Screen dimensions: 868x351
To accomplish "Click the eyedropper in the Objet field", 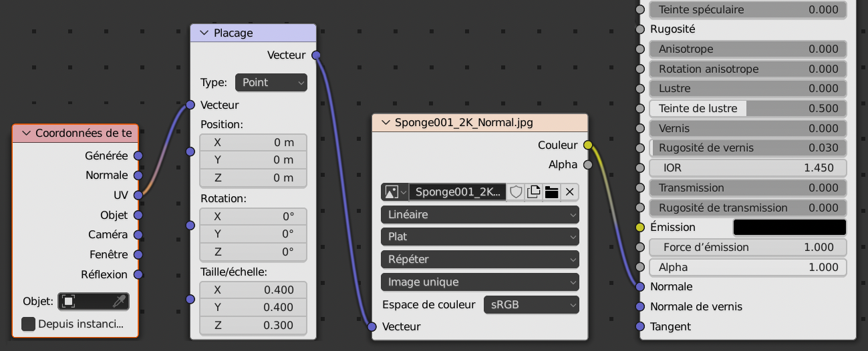I will [x=119, y=302].
